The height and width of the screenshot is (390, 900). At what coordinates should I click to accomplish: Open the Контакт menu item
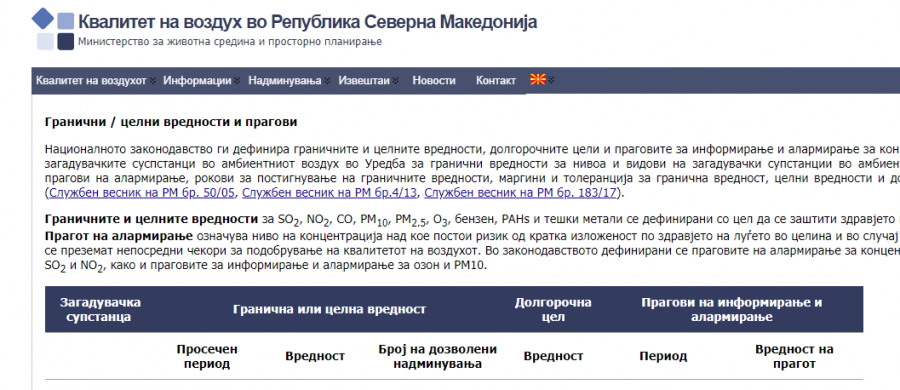click(x=496, y=80)
